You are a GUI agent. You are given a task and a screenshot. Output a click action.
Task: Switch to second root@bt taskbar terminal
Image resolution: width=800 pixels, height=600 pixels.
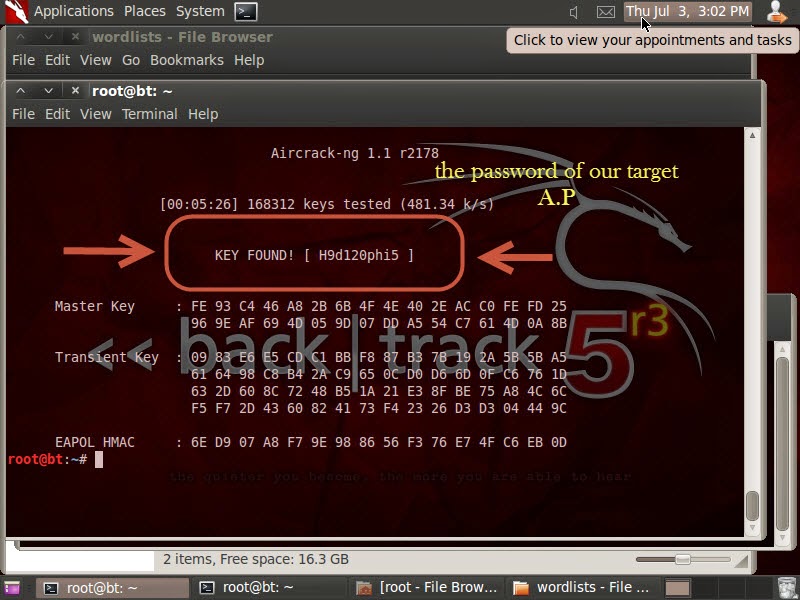pos(269,588)
